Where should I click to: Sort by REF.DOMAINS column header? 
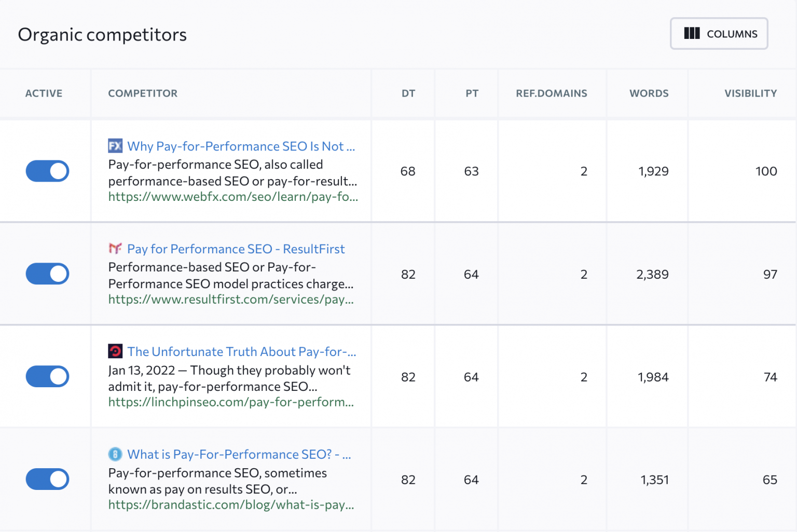552,93
